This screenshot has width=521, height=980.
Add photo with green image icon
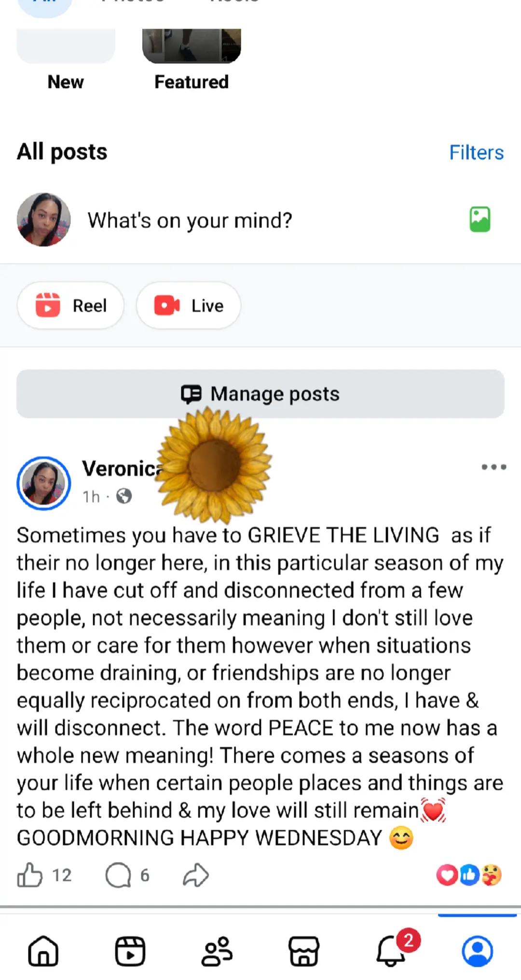[x=480, y=219]
